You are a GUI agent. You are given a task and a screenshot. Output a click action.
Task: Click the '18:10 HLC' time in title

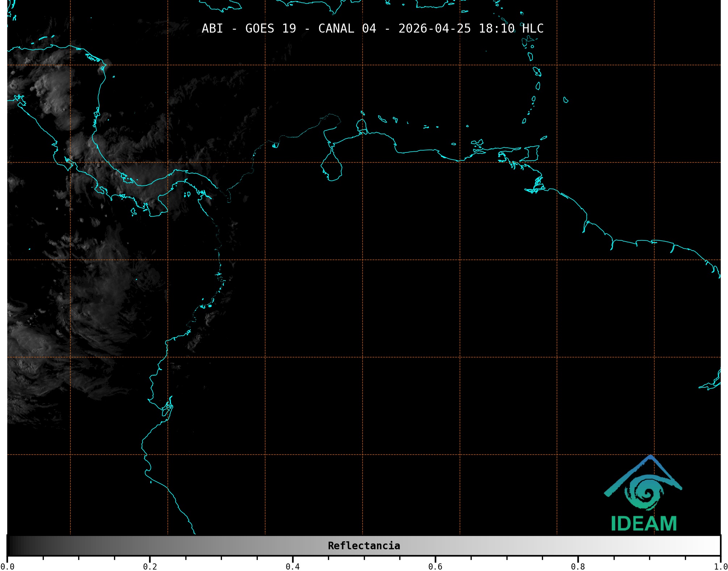click(x=511, y=29)
